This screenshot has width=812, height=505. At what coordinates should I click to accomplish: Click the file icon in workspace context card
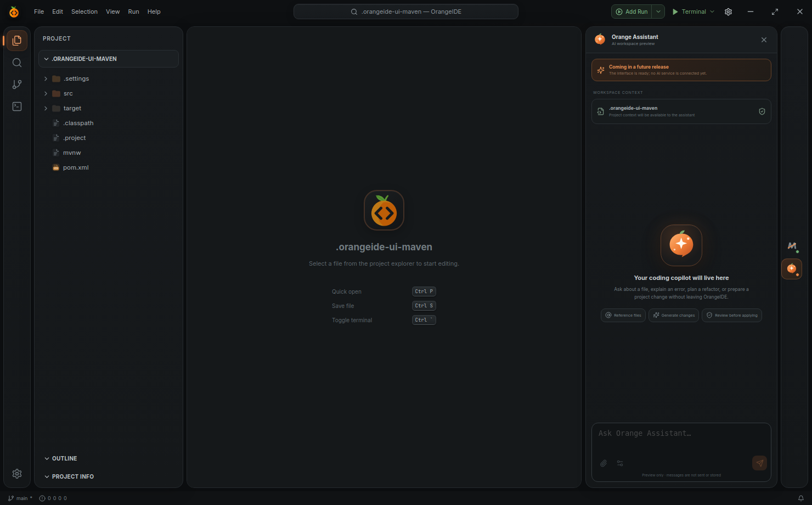(x=601, y=111)
